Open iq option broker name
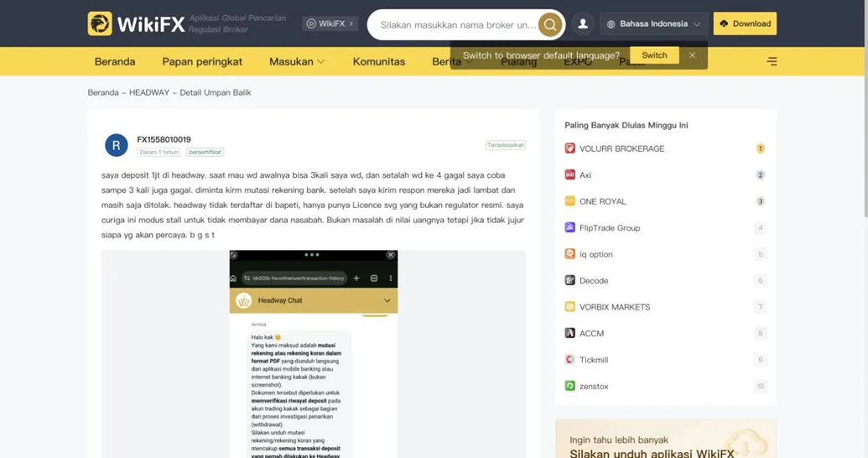Screen dimensions: 868x458 tap(595, 254)
